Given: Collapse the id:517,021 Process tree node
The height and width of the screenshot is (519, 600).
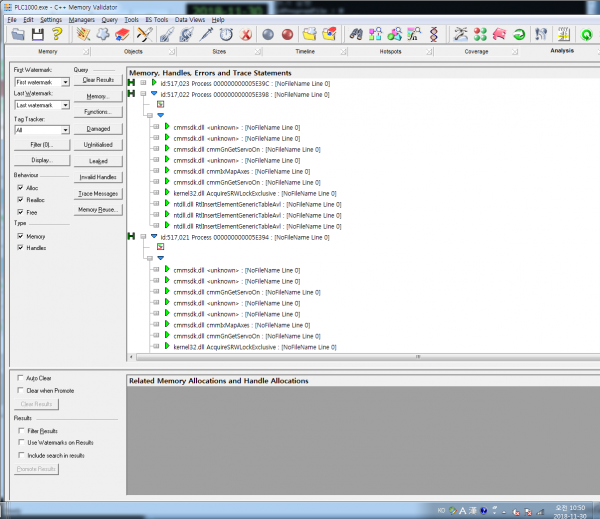Looking at the screenshot, I should pyautogui.click(x=143, y=237).
